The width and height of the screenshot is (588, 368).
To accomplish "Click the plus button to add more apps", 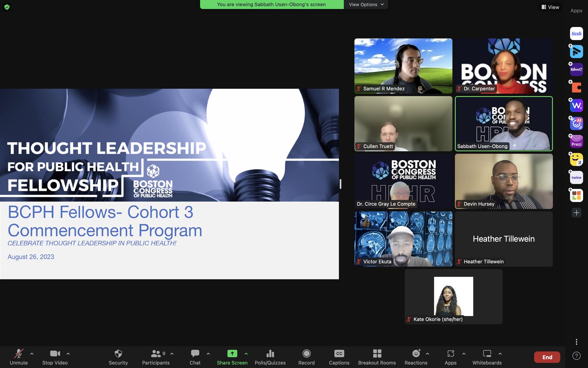I will point(576,213).
